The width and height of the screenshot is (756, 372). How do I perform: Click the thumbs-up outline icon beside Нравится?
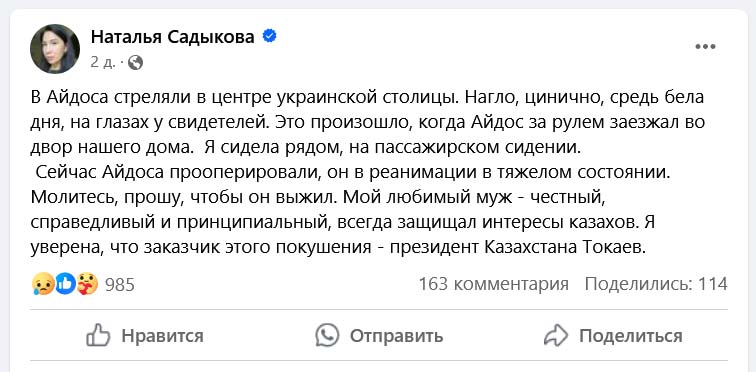point(98,335)
